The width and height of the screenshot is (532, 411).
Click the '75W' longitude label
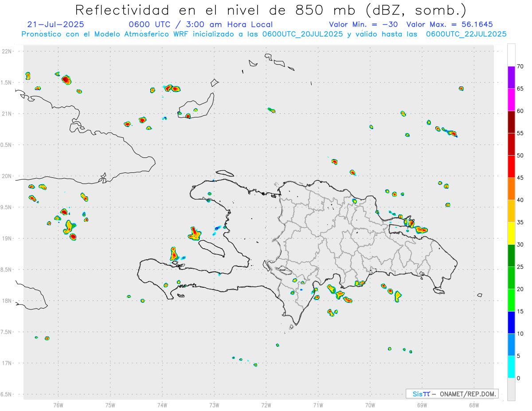coord(110,404)
